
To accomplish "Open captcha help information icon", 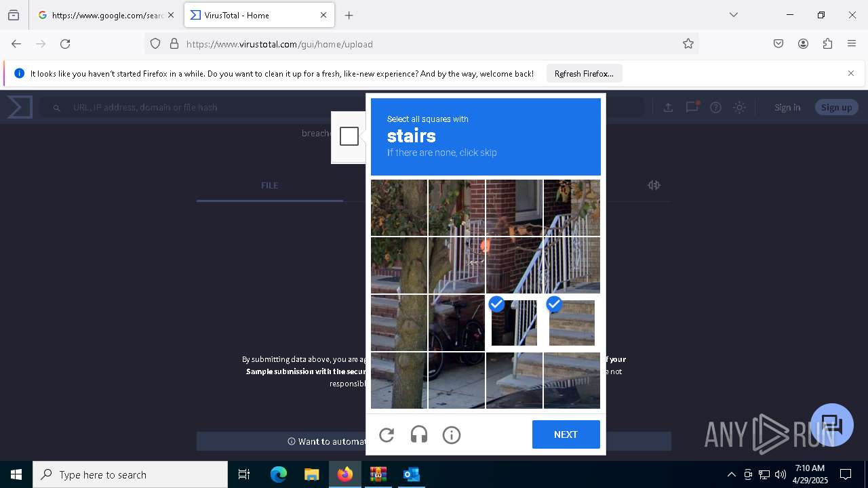I will click(x=452, y=435).
